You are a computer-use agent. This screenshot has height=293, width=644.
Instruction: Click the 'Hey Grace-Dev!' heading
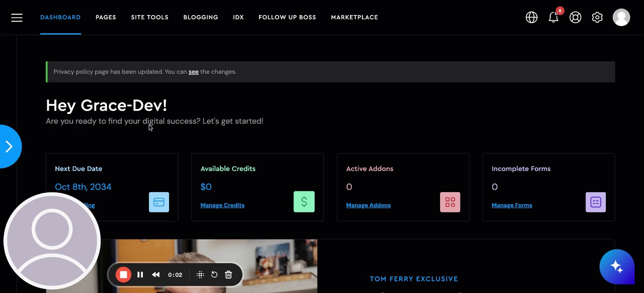tap(107, 105)
